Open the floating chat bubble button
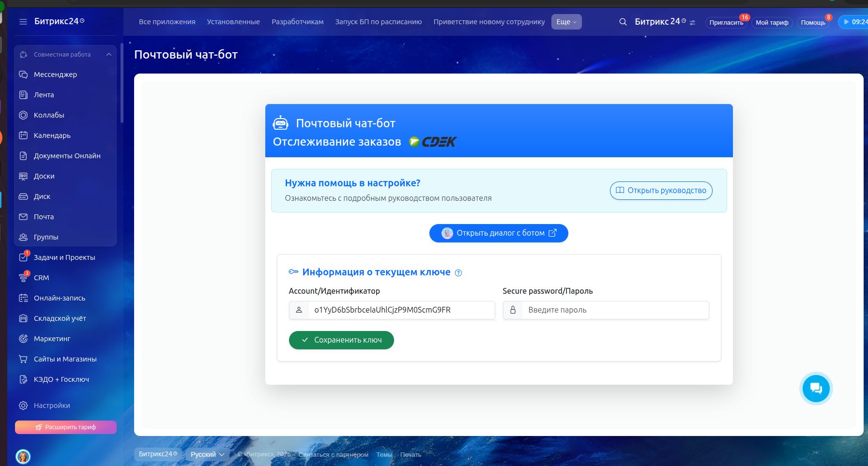 [816, 389]
